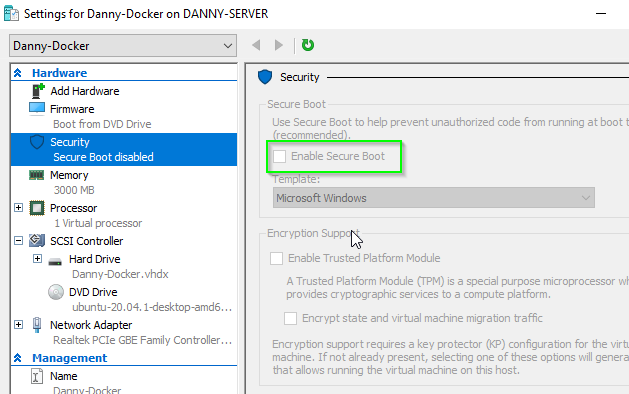Viewport: 629px width, 394px height.
Task: Open the Microsoft Windows template dropdown
Action: pos(434,198)
